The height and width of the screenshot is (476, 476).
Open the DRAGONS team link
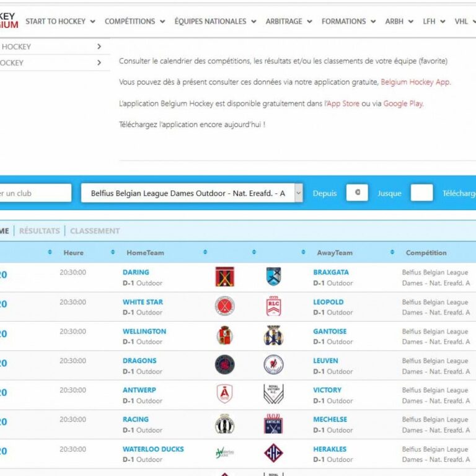pyautogui.click(x=139, y=360)
